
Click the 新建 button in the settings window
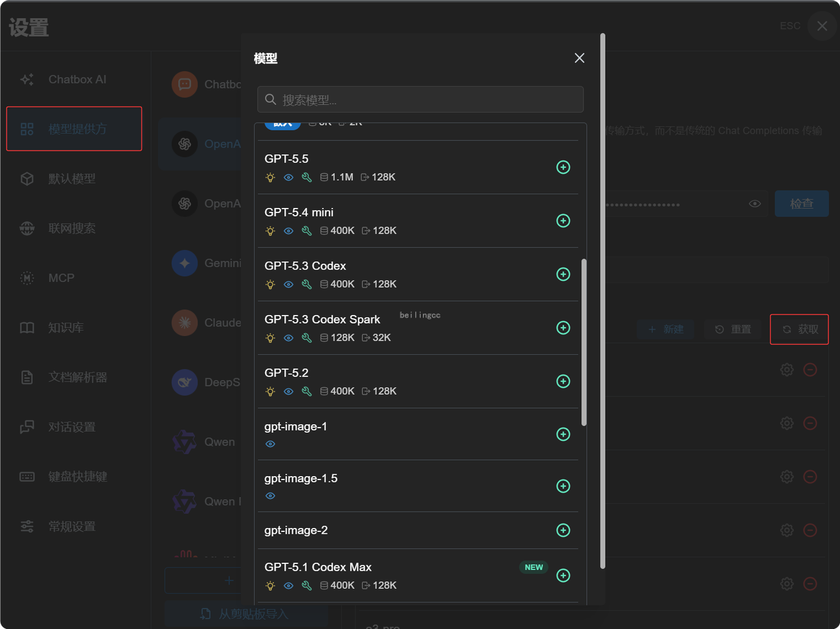pos(666,329)
